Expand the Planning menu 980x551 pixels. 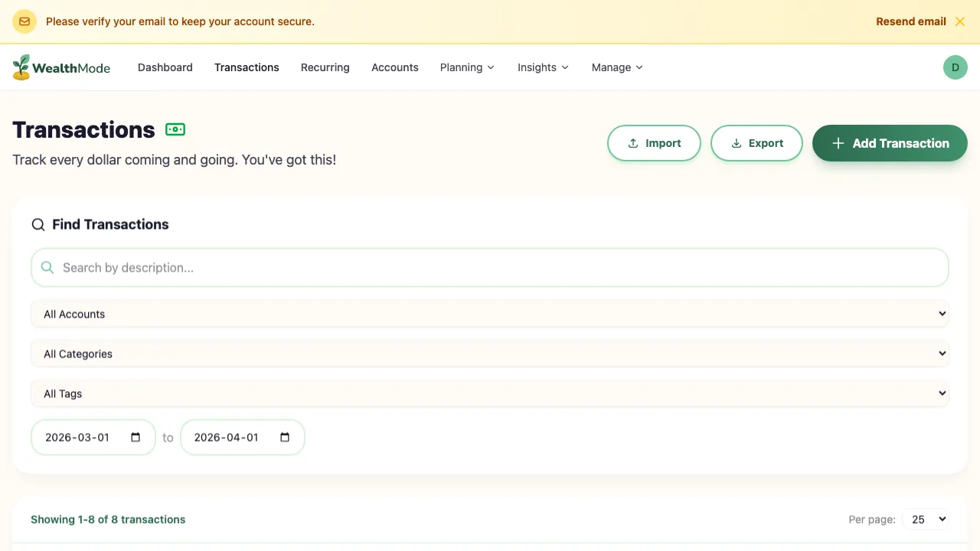[467, 67]
